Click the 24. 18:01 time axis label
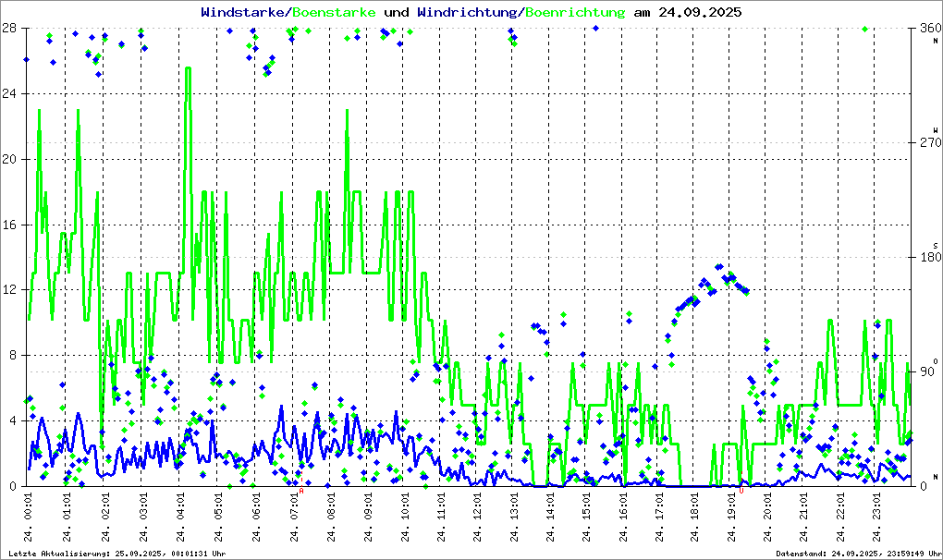The image size is (943, 560). pyautogui.click(x=695, y=517)
